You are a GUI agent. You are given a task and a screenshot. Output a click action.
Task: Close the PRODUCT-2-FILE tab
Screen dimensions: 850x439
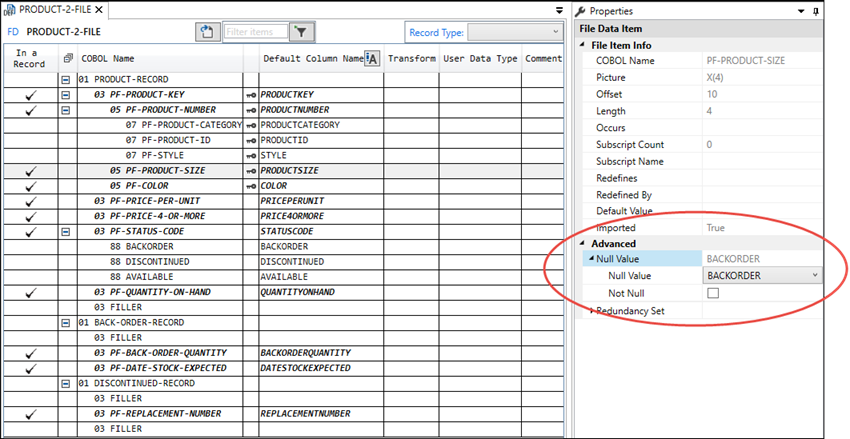[x=117, y=10]
